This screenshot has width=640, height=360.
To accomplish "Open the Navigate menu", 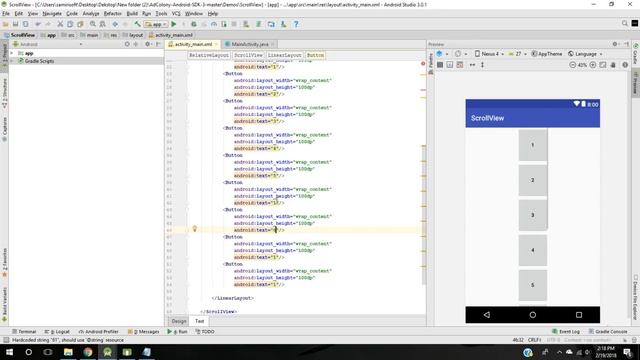I will coord(52,13).
